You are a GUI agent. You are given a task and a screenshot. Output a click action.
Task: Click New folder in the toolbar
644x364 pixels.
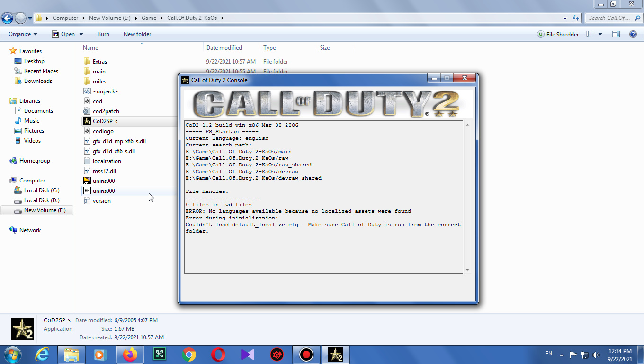tap(137, 34)
